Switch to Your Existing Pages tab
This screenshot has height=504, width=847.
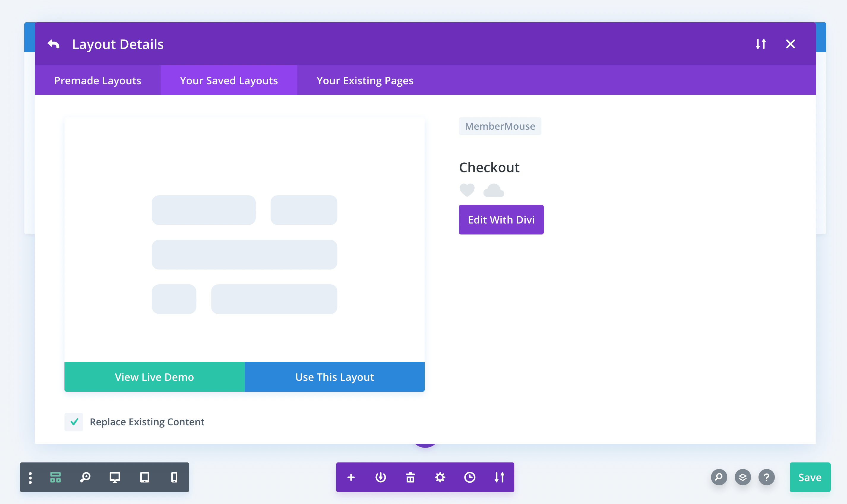(365, 80)
